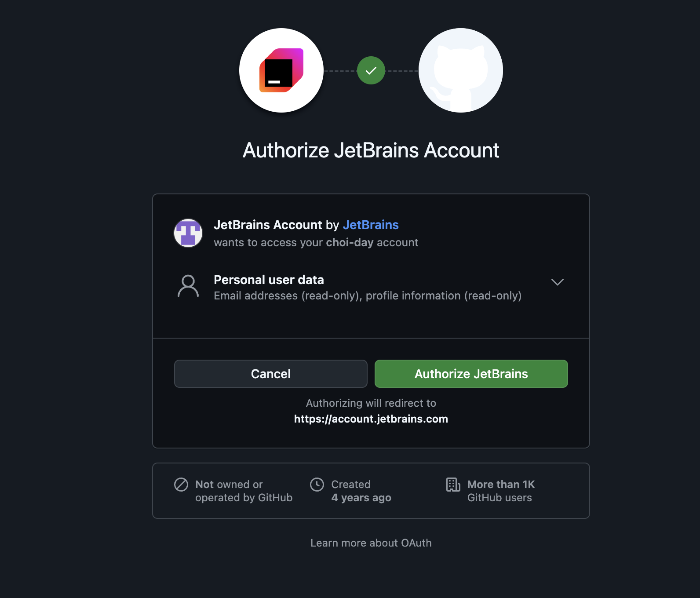Click the 'Created 4 years ago' text
The height and width of the screenshot is (598, 700).
click(x=361, y=491)
